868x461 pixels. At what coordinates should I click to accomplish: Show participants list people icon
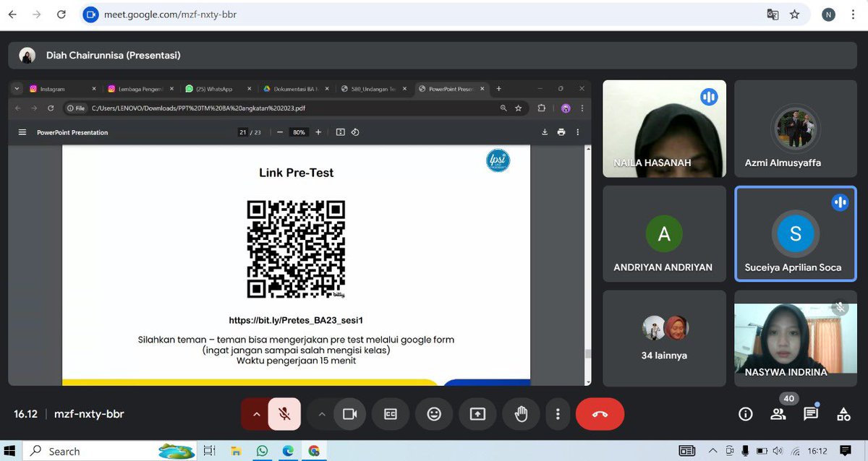click(x=778, y=414)
